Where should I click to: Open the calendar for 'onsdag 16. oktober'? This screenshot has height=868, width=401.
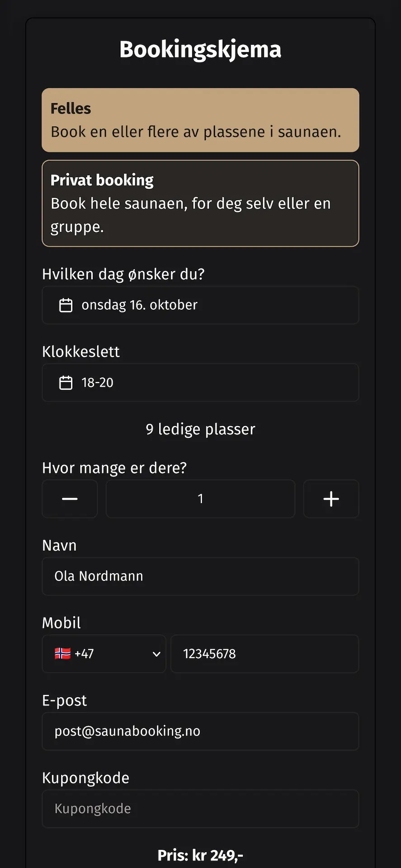pyautogui.click(x=200, y=305)
